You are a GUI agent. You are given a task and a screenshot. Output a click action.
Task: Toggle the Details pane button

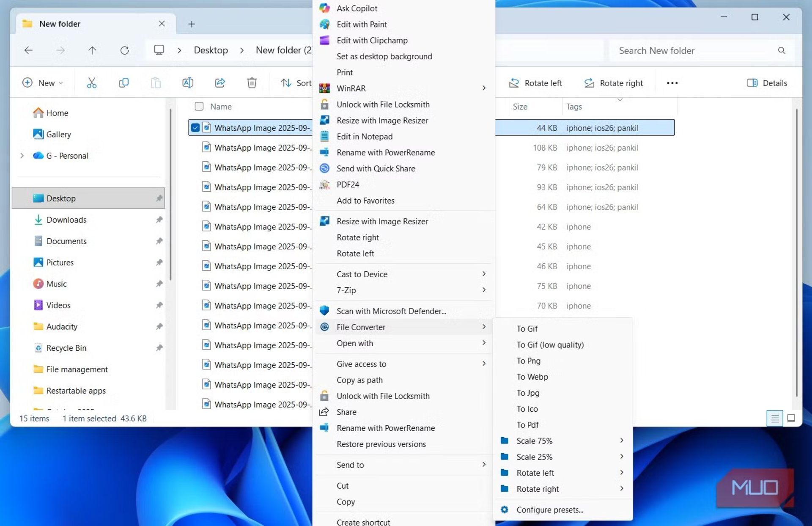[x=767, y=83]
